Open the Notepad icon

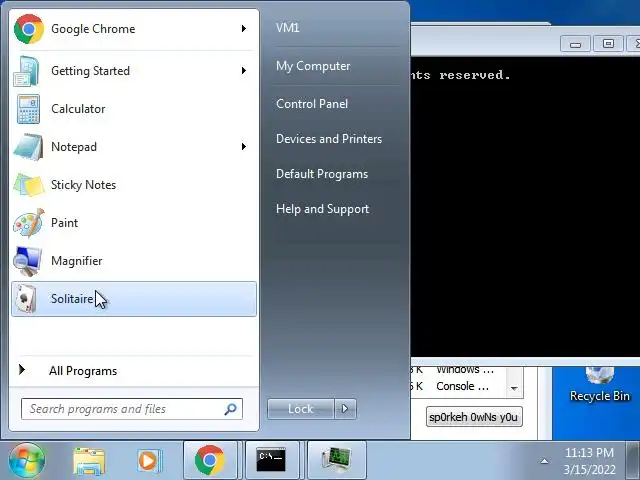(28, 147)
